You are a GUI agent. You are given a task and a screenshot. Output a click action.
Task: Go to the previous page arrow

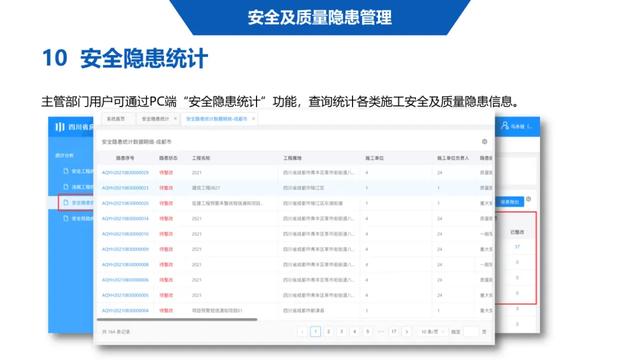(302, 332)
